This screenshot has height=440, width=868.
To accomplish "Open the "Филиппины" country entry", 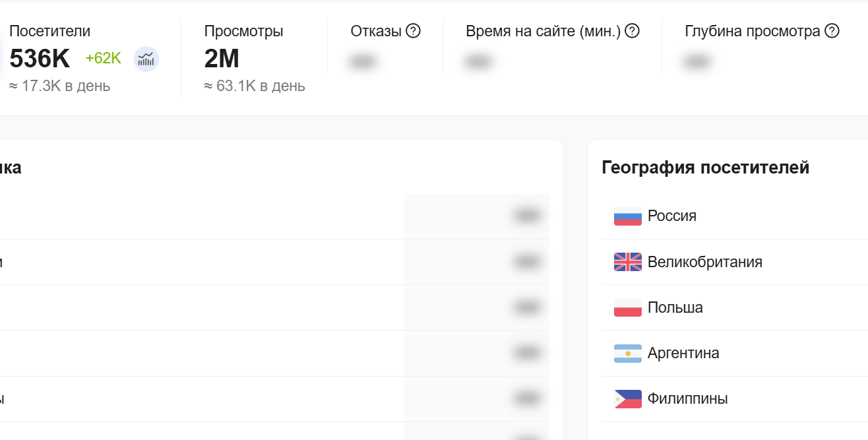I will (688, 398).
